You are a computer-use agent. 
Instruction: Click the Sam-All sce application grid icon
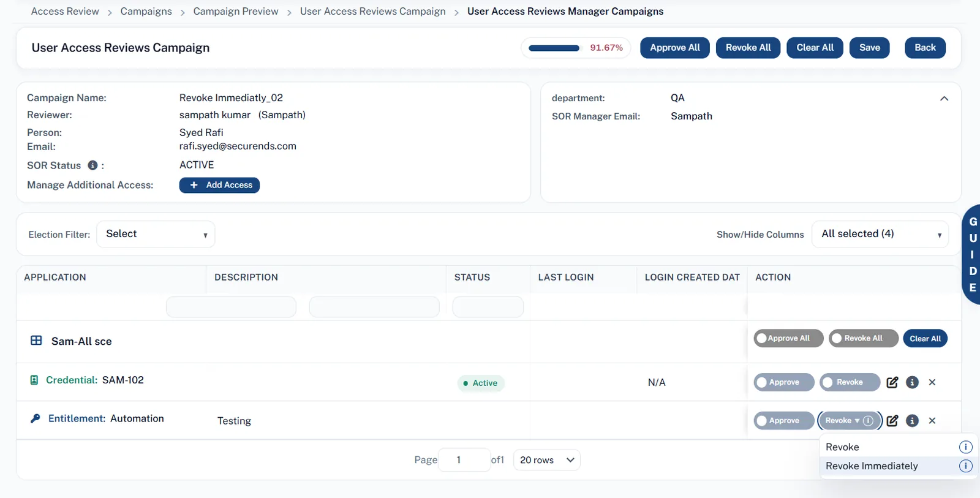(x=36, y=341)
